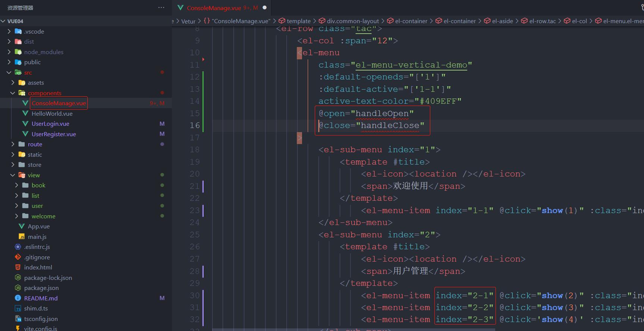Open the explorer panel more actions menu
644x331 pixels.
pyautogui.click(x=161, y=7)
